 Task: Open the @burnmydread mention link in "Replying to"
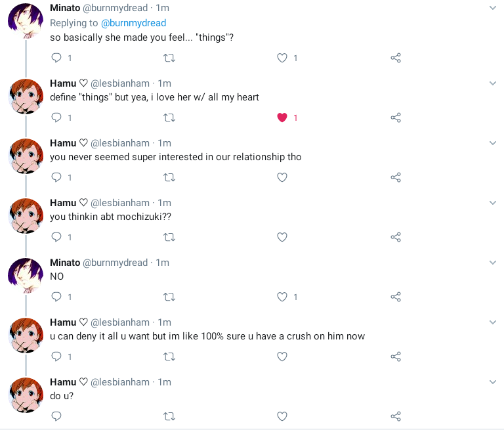(x=133, y=23)
